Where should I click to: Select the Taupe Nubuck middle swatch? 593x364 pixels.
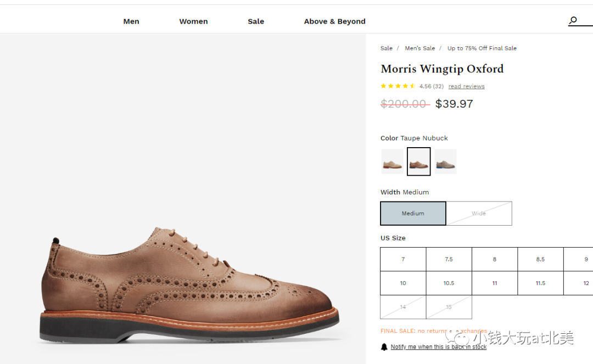[x=418, y=162]
